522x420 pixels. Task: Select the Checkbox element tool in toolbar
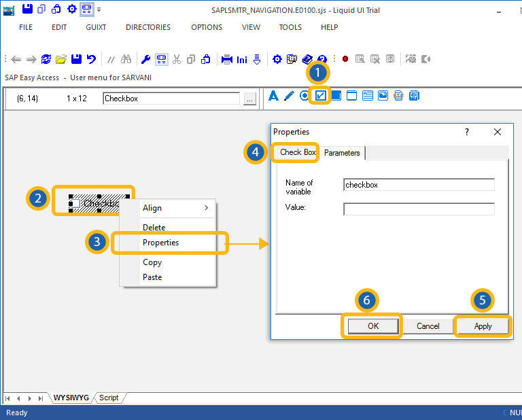pos(319,96)
